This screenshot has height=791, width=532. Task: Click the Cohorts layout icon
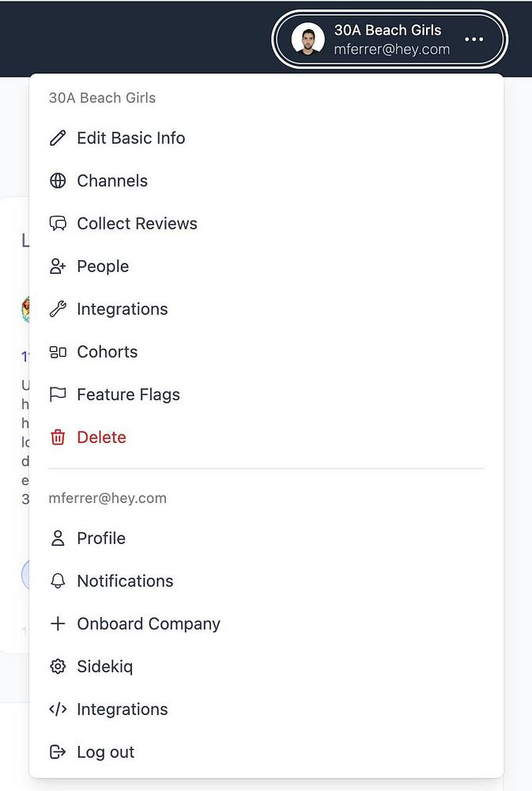click(58, 352)
